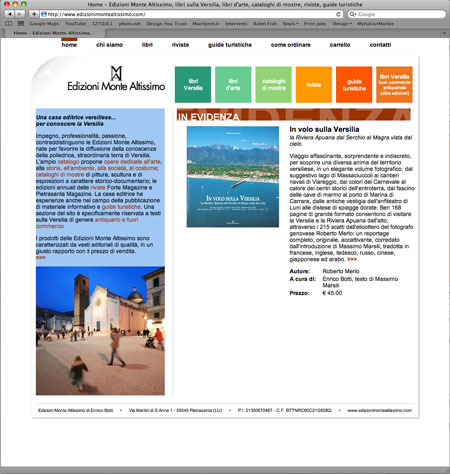Open Babel Fish bookmark

265,24
